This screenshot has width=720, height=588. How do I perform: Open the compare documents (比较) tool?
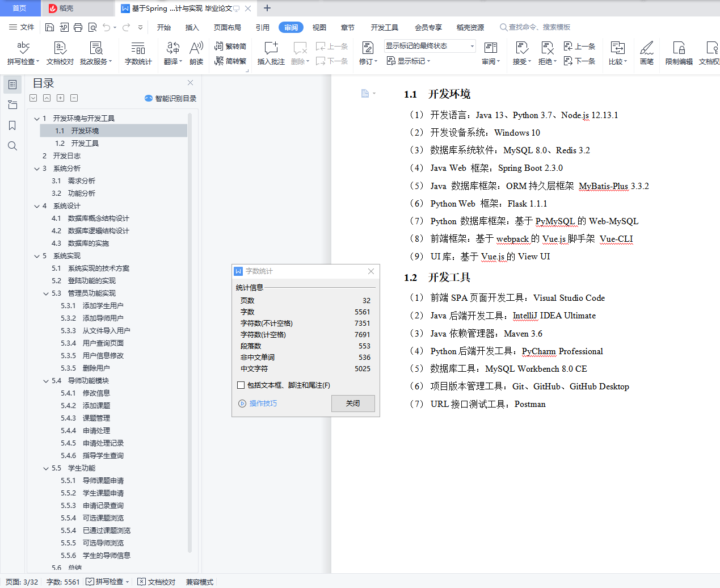click(618, 53)
